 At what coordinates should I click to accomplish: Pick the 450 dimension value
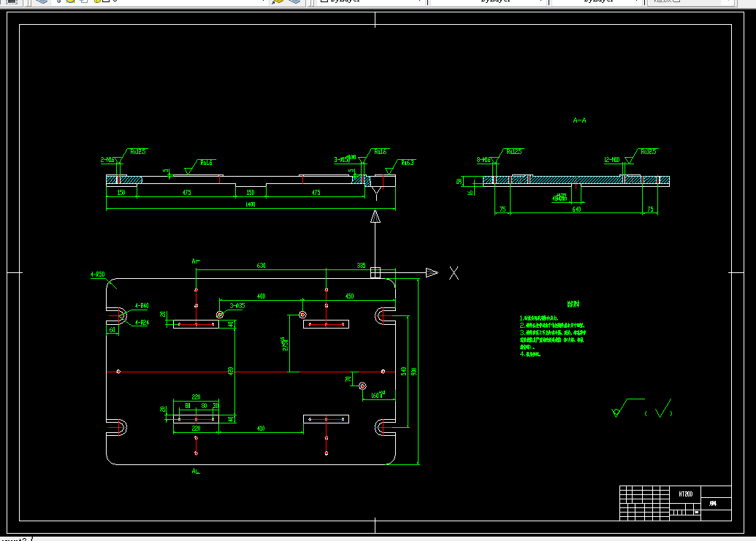pos(350,296)
